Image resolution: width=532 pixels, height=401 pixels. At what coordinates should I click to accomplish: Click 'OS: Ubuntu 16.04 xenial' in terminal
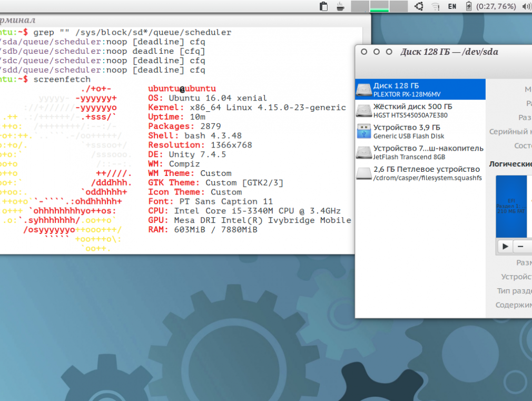pos(208,98)
